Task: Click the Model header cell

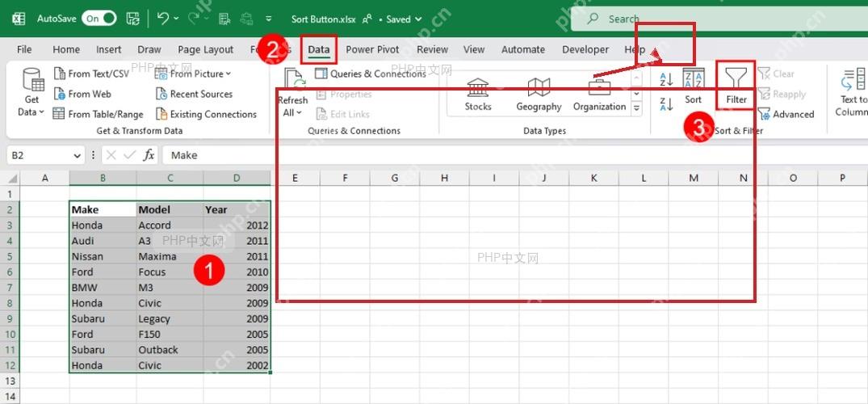Action: pyautogui.click(x=170, y=209)
